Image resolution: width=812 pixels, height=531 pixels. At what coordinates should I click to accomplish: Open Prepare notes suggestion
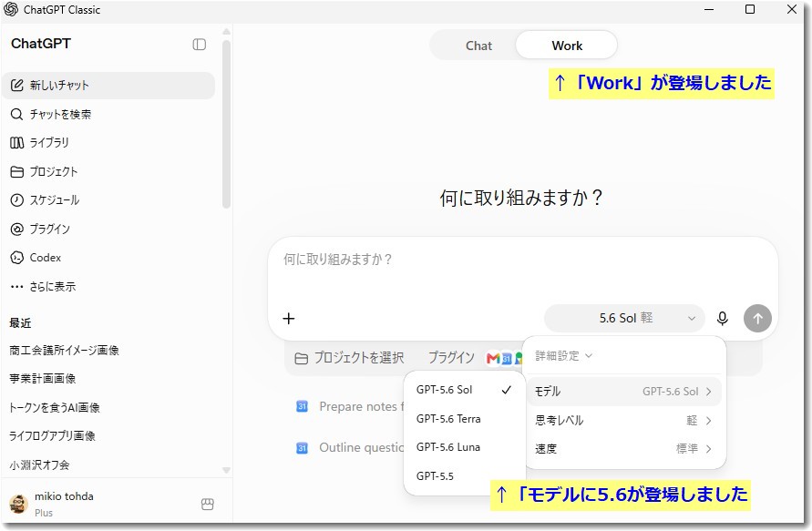pyautogui.click(x=349, y=407)
